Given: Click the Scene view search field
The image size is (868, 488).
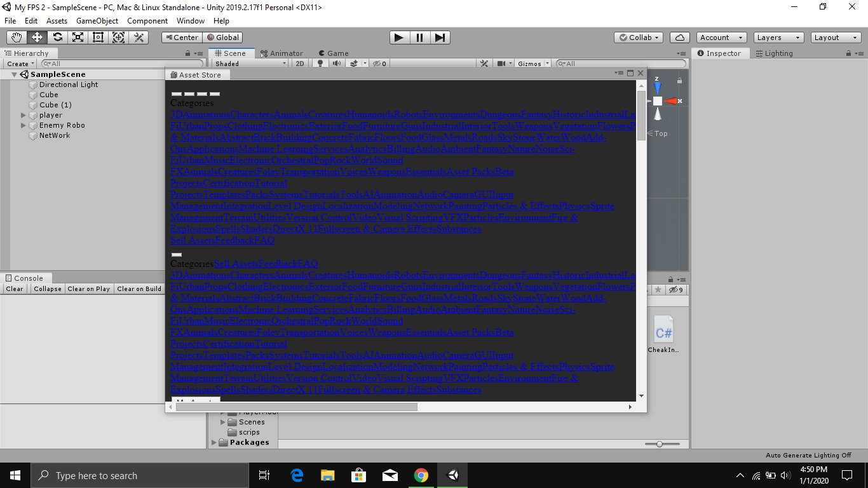Looking at the screenshot, I should tap(621, 64).
